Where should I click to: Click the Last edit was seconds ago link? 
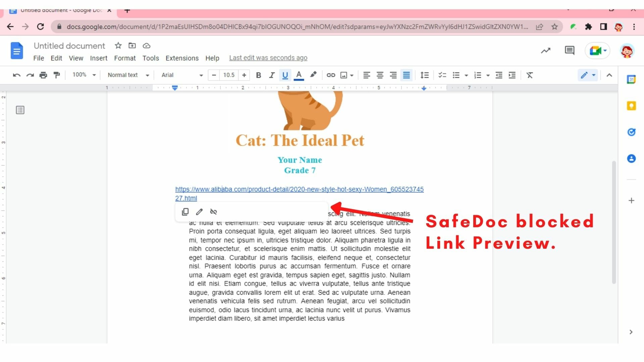(268, 58)
